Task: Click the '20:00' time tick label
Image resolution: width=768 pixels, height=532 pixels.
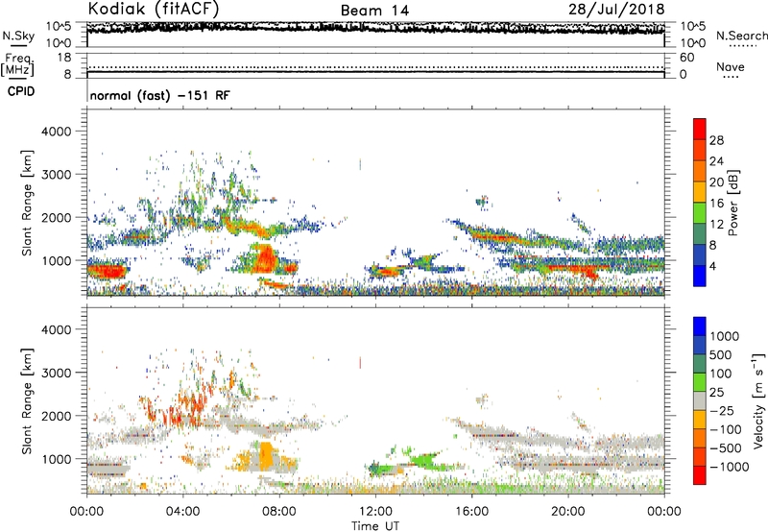Action: pos(568,512)
